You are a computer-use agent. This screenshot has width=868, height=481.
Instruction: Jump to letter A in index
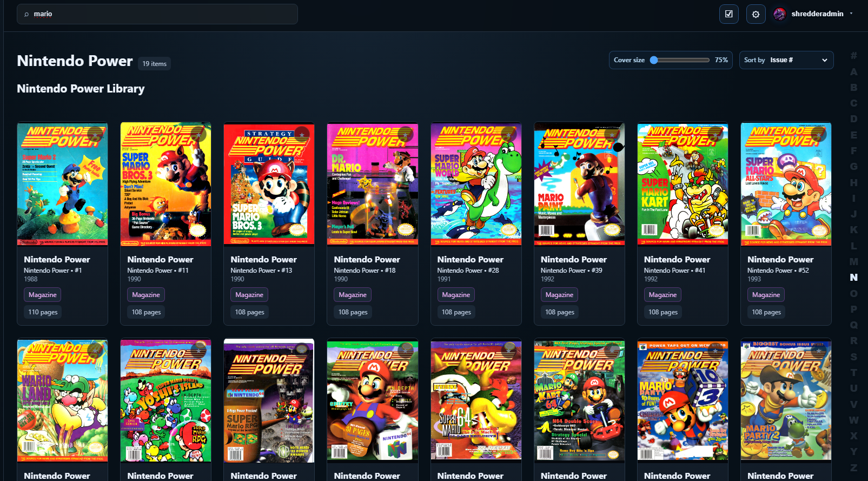click(x=853, y=71)
